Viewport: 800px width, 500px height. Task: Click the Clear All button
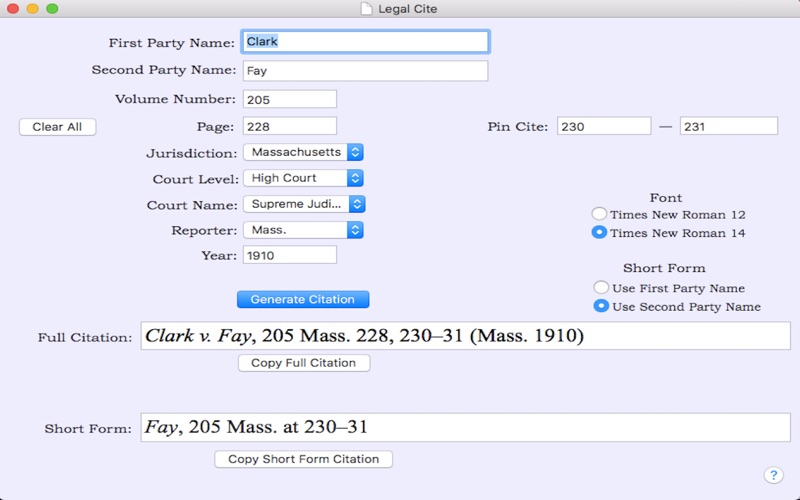coord(57,127)
